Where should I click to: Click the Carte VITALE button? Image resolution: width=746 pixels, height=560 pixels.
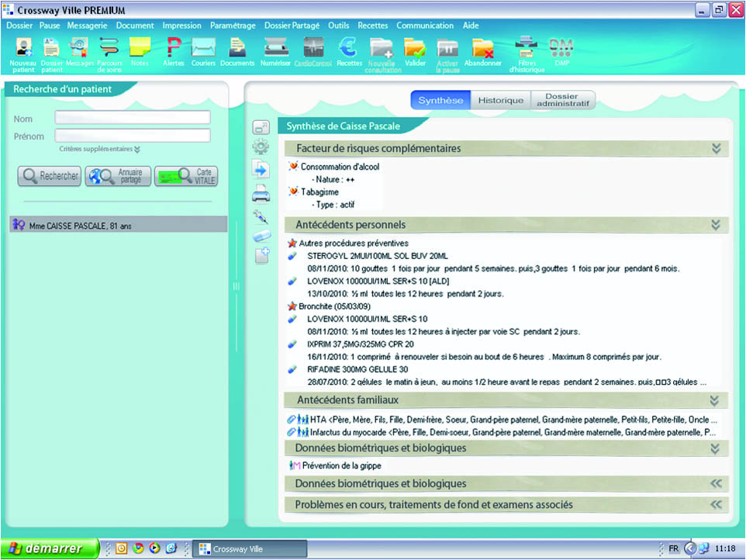(186, 176)
